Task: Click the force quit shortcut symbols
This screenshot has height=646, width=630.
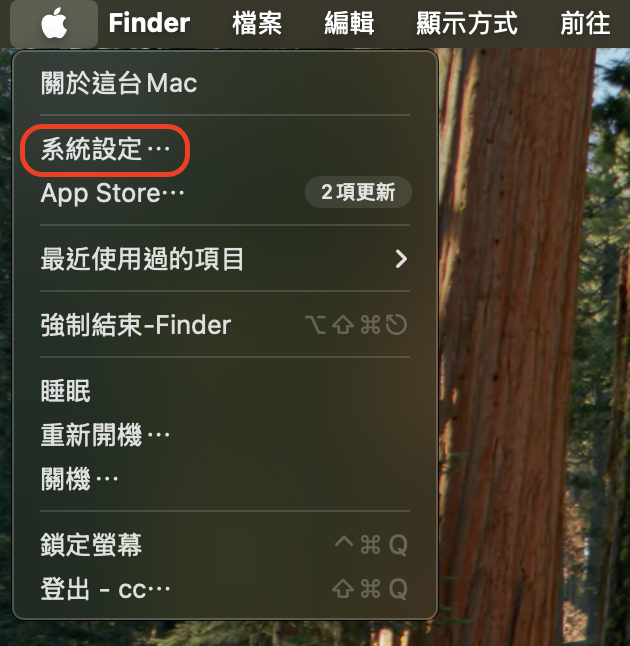Action: (x=356, y=325)
